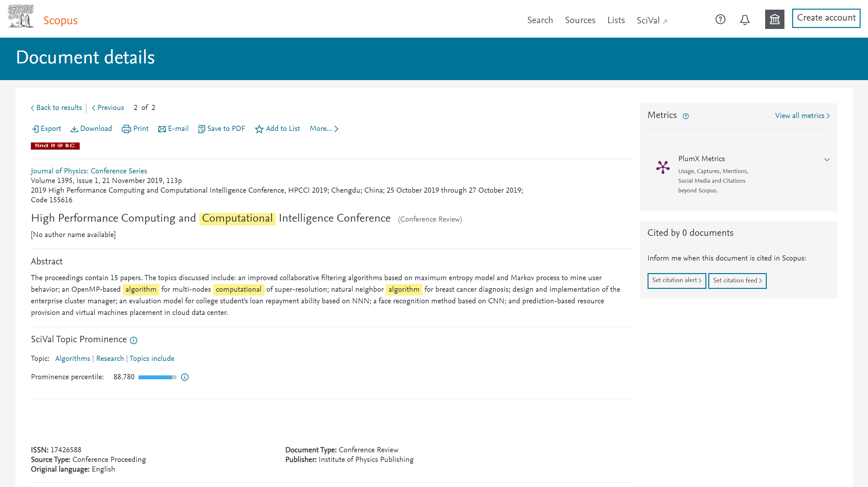Open Journal of Physics: Conference Series link
Image resolution: width=868 pixels, height=487 pixels.
click(89, 171)
